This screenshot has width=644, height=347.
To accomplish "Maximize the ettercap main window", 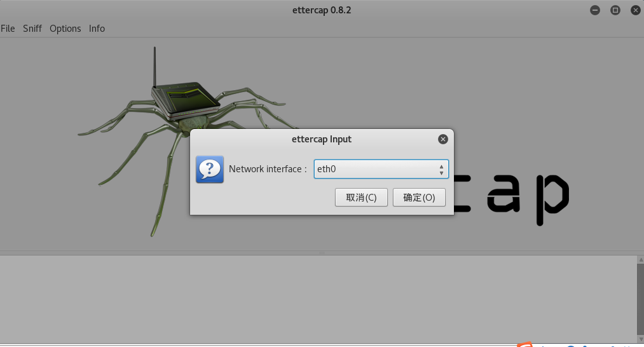I will tap(615, 10).
